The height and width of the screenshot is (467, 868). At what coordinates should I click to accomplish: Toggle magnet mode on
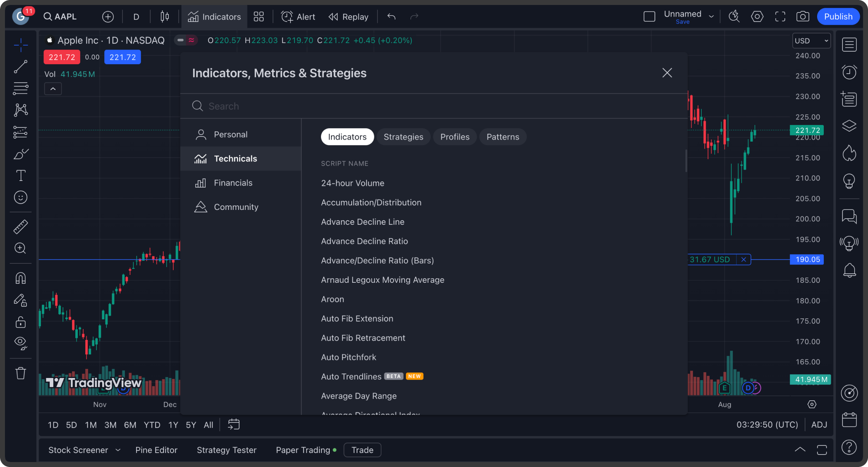point(21,278)
